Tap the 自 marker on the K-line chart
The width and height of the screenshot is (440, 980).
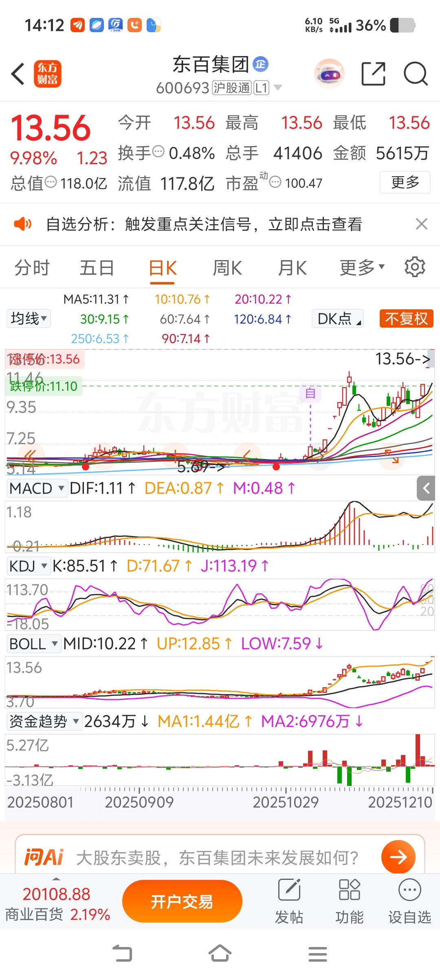[x=310, y=393]
